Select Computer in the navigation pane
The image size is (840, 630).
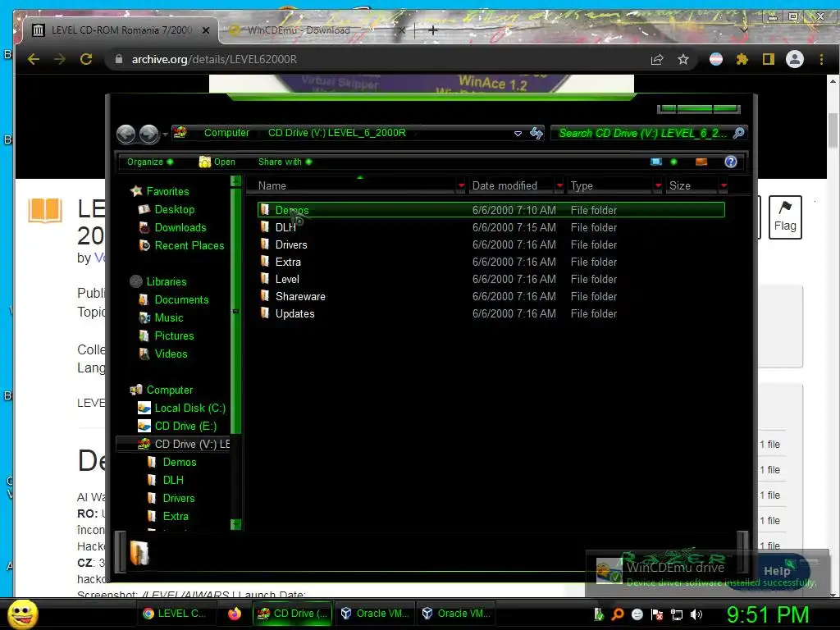(x=162, y=390)
